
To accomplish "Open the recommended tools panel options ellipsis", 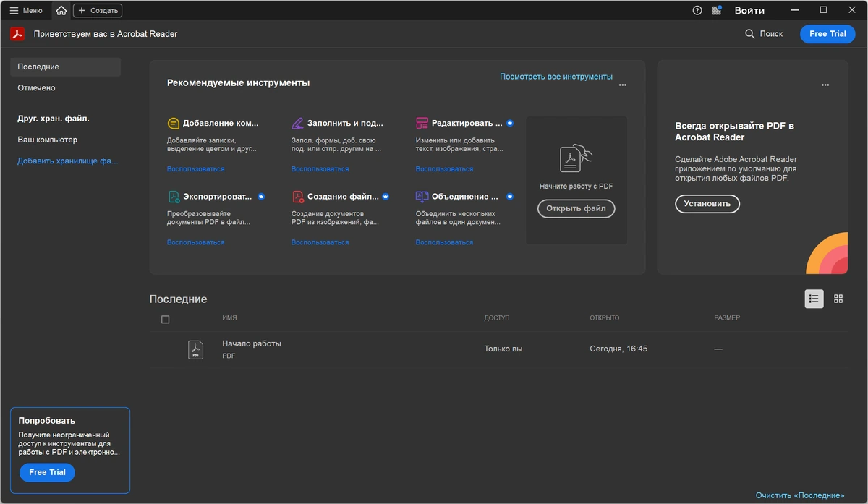I will coord(623,85).
